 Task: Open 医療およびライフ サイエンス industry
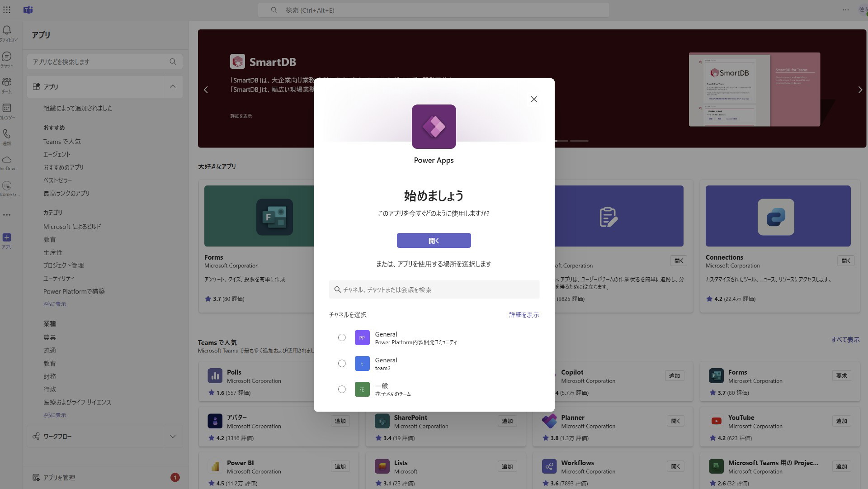[x=77, y=402]
